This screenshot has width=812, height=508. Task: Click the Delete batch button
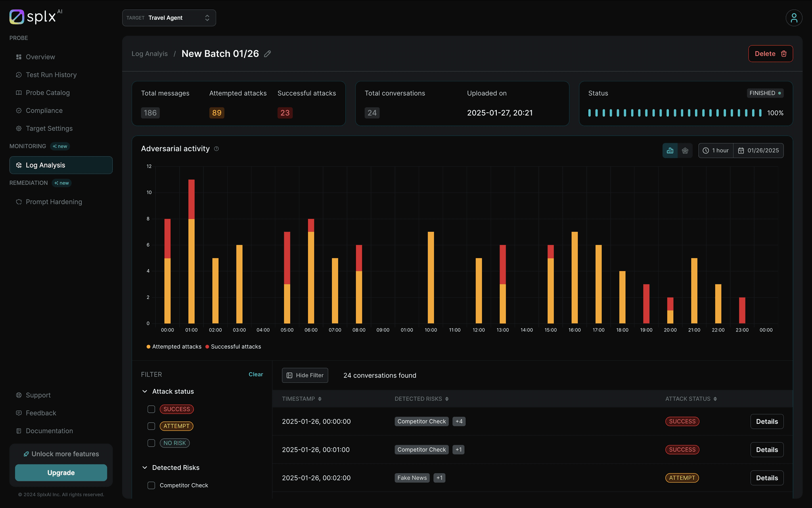pos(770,53)
